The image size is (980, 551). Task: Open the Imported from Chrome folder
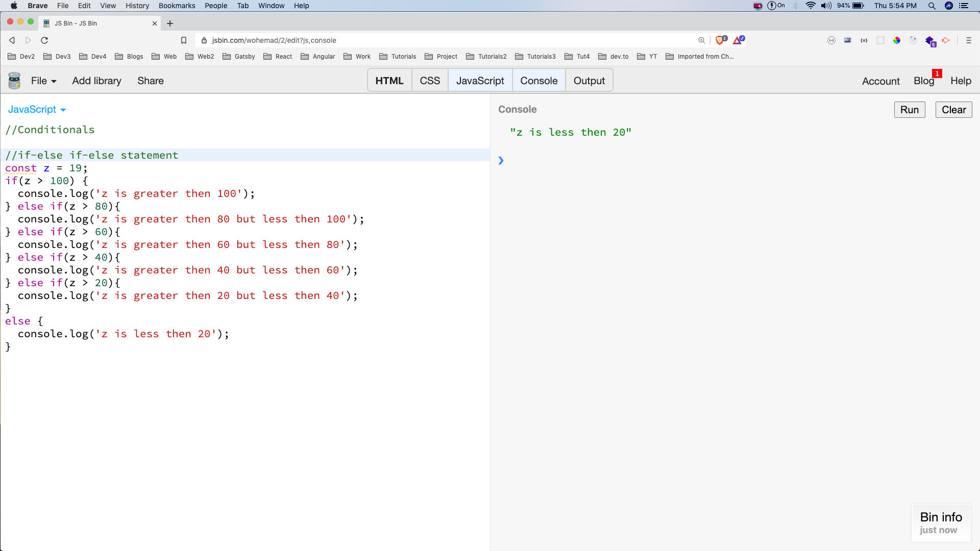coord(700,57)
